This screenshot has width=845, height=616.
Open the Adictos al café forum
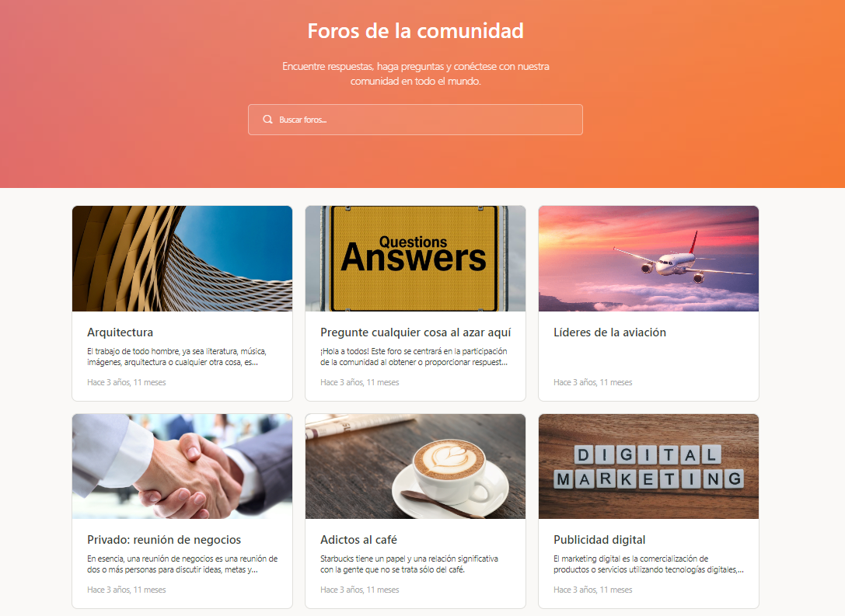click(358, 540)
